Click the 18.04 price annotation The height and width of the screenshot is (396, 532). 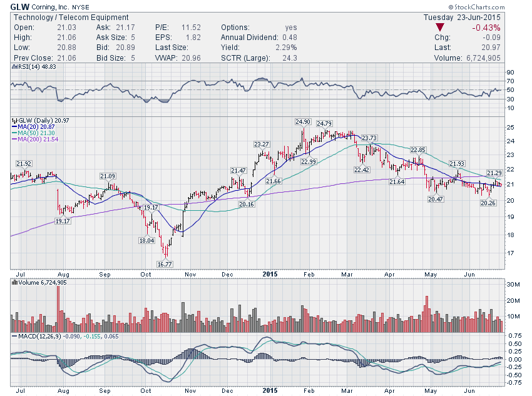click(x=146, y=240)
